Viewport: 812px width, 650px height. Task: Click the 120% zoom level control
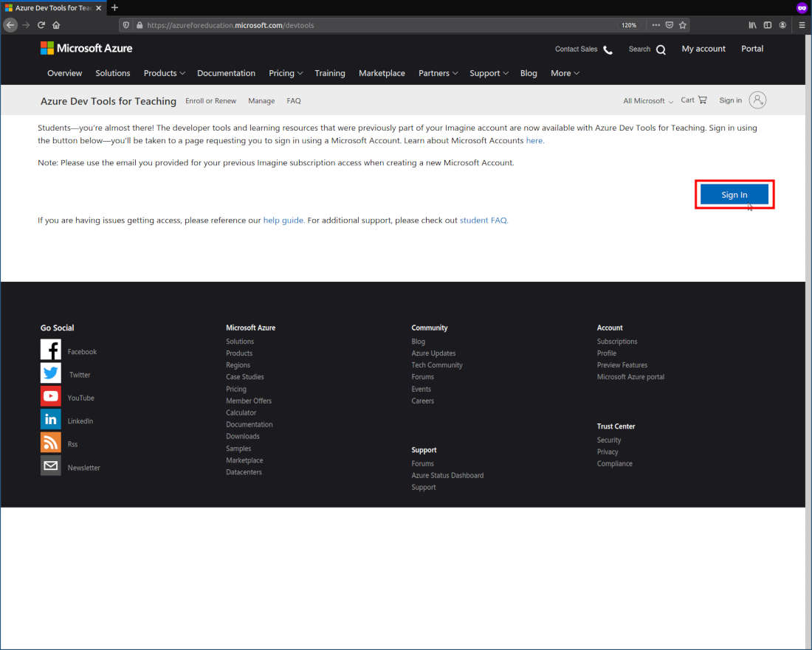tap(629, 24)
